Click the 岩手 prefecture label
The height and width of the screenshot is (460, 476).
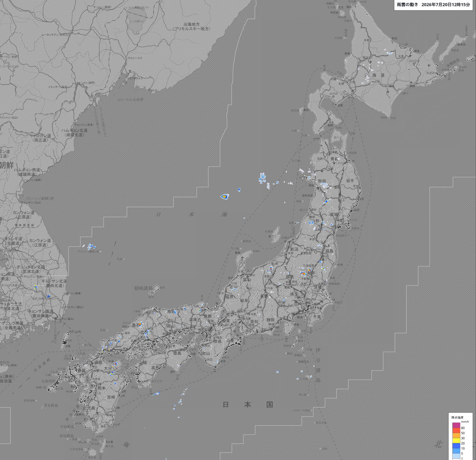tap(350, 180)
